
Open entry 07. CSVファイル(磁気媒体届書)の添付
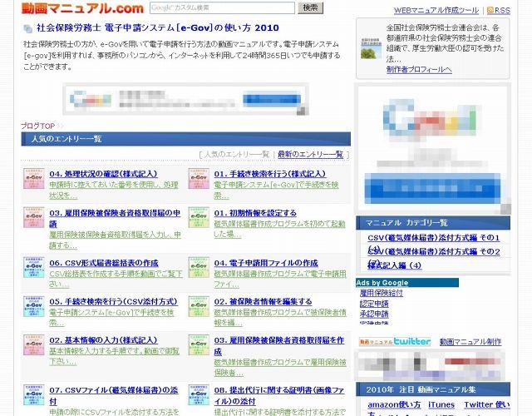coord(114,396)
